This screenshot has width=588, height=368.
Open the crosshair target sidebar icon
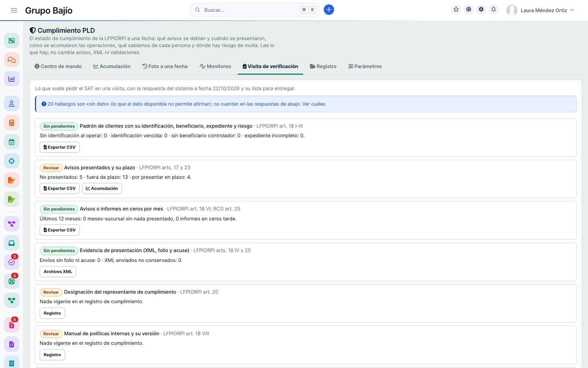tap(12, 161)
